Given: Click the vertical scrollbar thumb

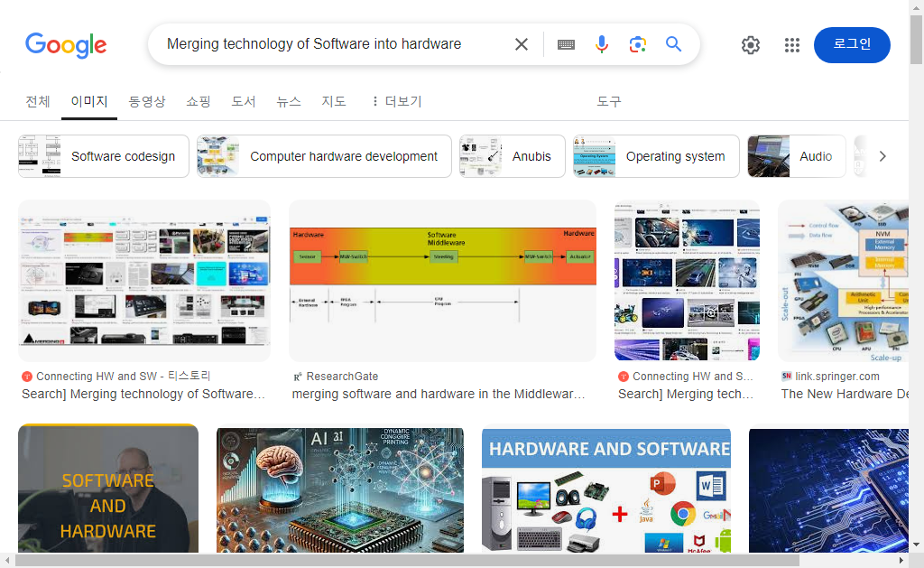Looking at the screenshot, I should pyautogui.click(x=916, y=40).
